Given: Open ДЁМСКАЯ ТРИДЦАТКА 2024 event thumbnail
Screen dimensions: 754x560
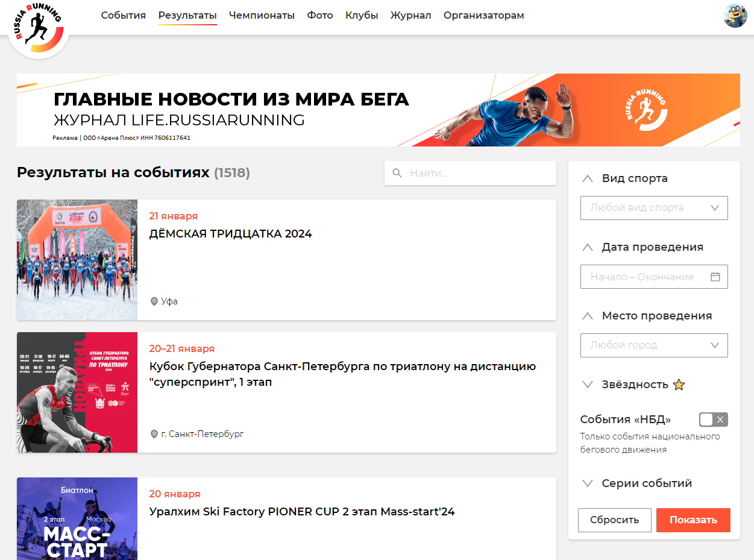Looking at the screenshot, I should click(x=77, y=260).
